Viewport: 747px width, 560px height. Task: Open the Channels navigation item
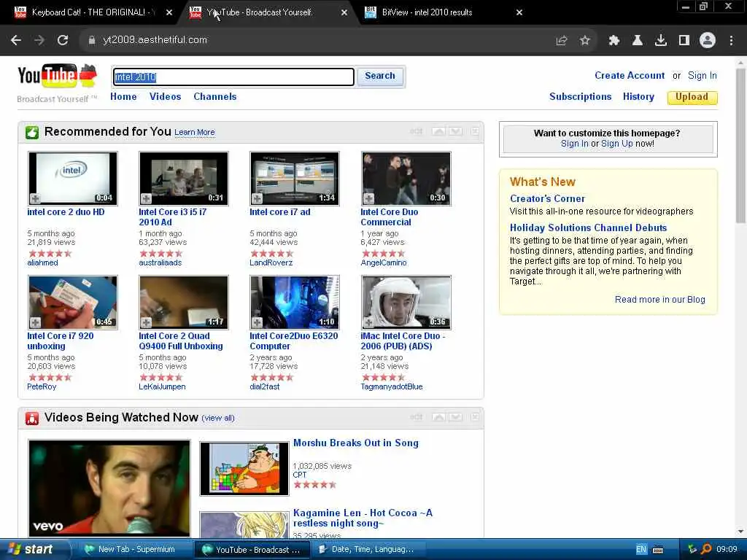point(215,97)
